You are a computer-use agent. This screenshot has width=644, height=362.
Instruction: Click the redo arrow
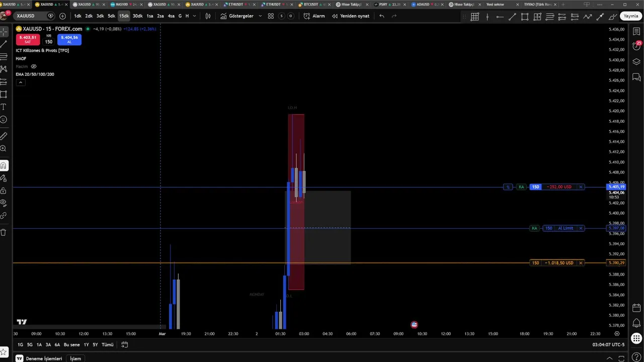click(x=394, y=16)
